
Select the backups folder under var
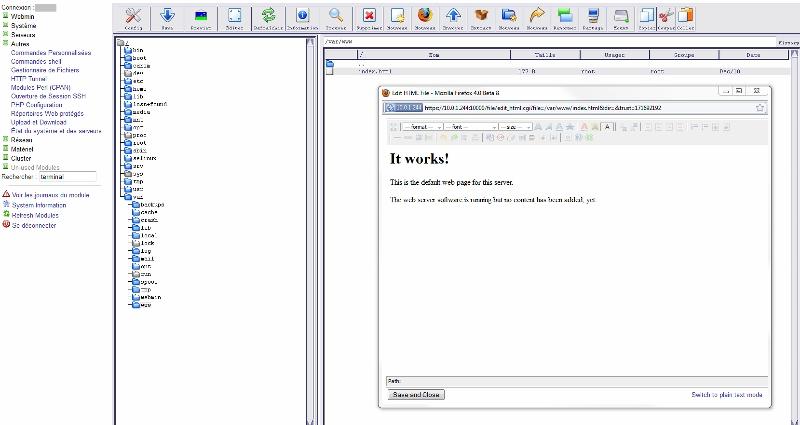point(152,204)
